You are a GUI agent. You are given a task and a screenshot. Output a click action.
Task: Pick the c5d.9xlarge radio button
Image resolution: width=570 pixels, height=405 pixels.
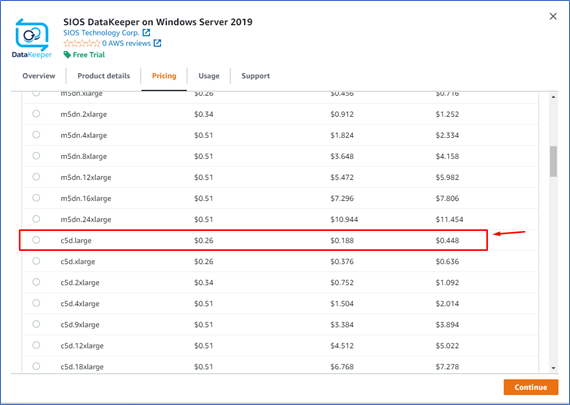(36, 324)
